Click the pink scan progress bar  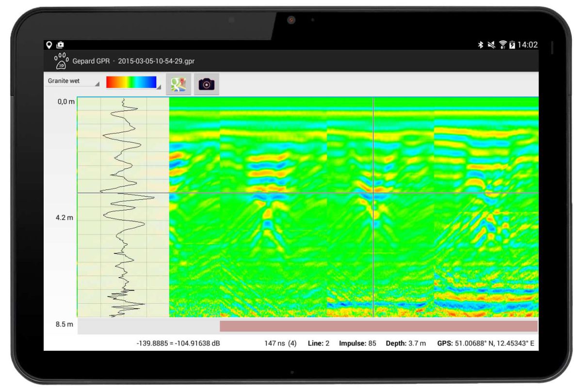click(x=378, y=326)
